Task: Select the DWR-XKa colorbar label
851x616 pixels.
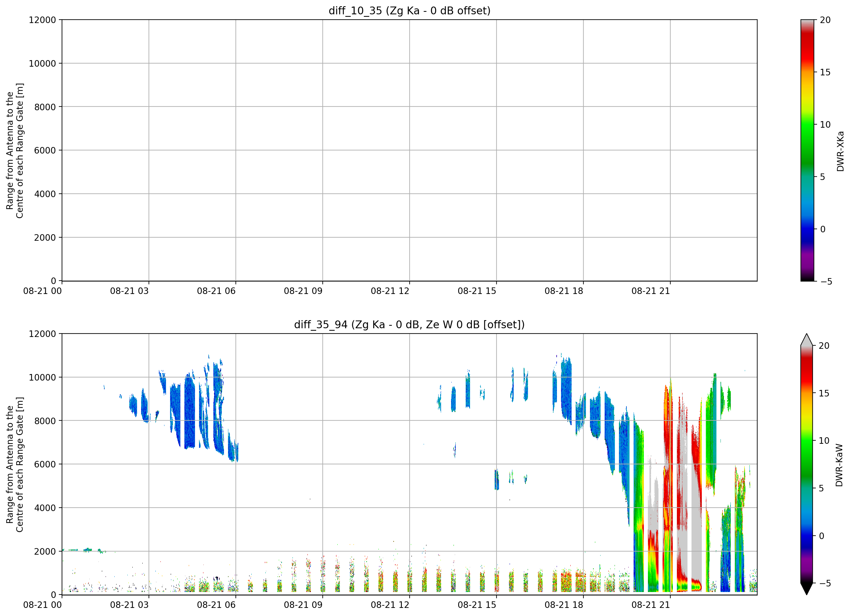Action: [840, 151]
